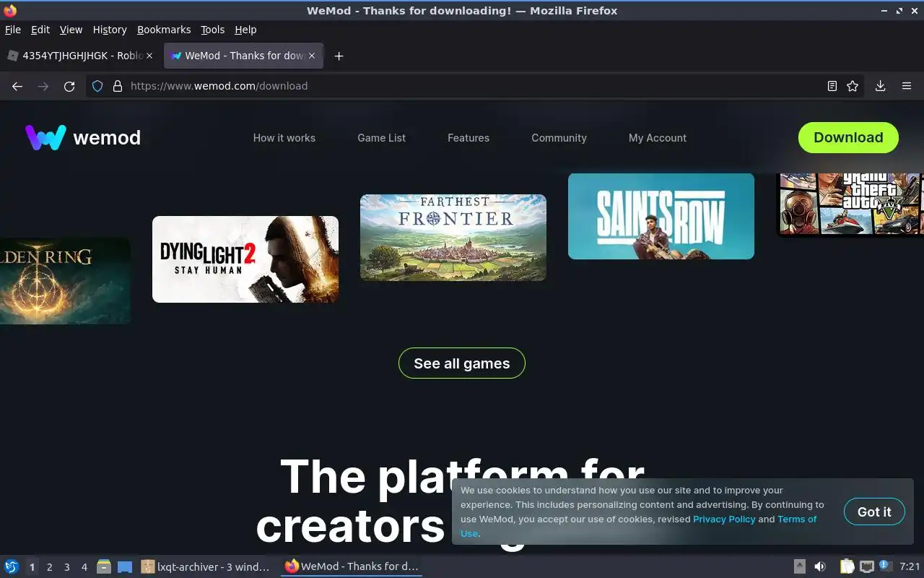Viewport: 924px width, 578px height.
Task: Switch to the 4354YTJHGHJHGK Roblox tab
Action: point(79,56)
